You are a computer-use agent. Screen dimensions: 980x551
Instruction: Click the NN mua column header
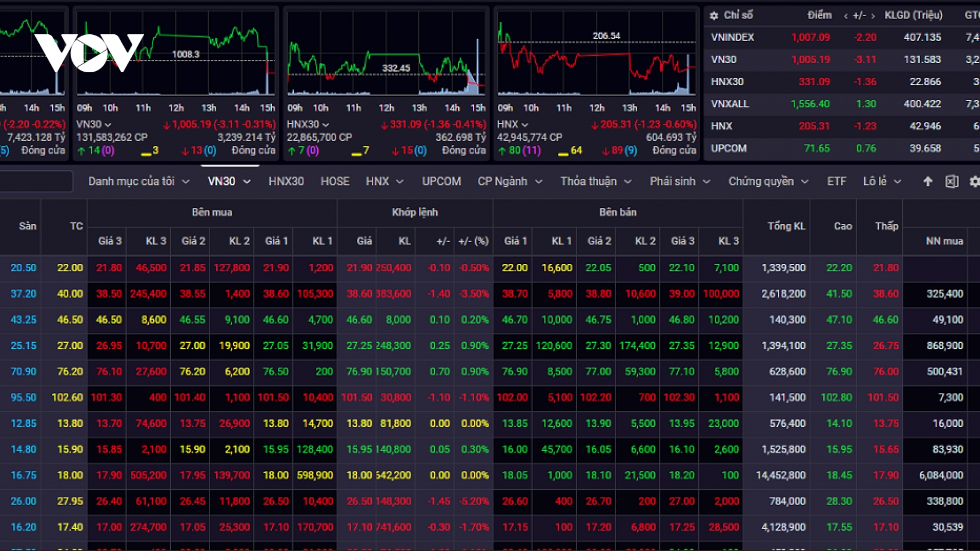pos(944,241)
